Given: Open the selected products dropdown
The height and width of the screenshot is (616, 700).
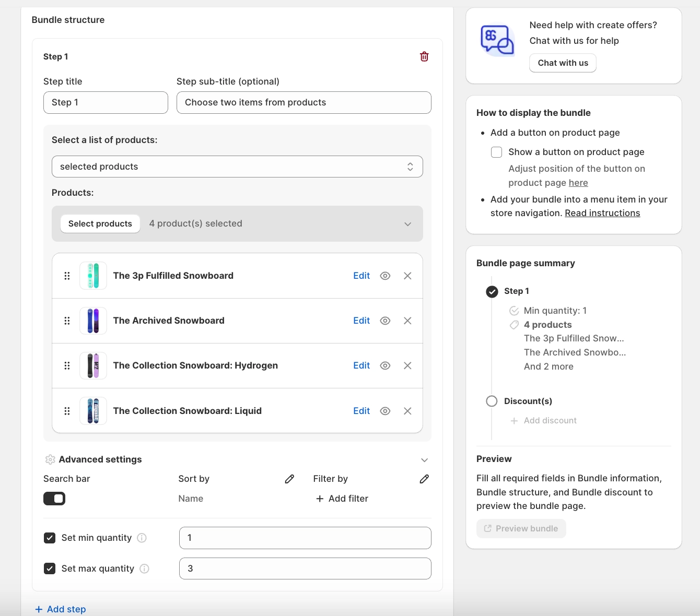Looking at the screenshot, I should 237,167.
